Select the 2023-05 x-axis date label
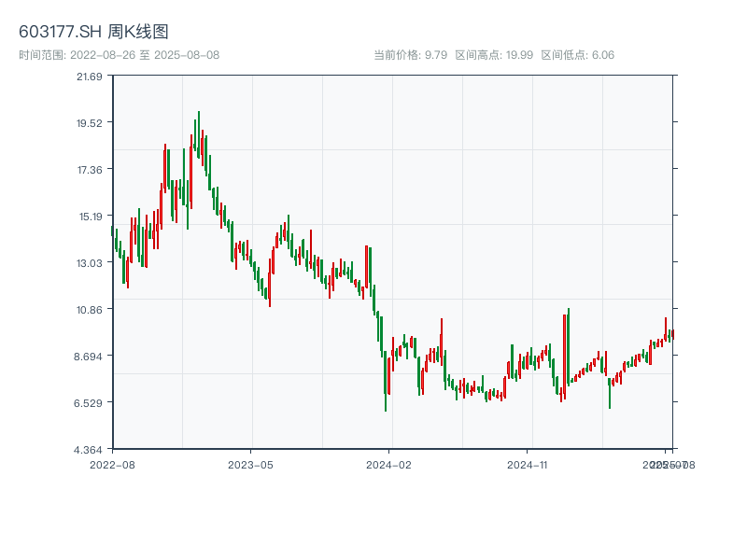This screenshot has height=560, width=747. (250, 464)
